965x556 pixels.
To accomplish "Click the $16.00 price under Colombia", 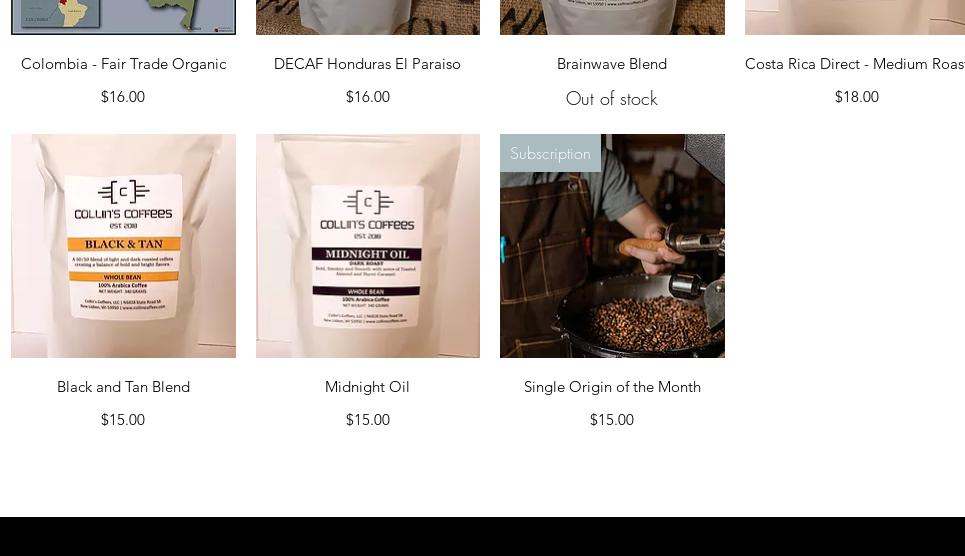I will [123, 97].
